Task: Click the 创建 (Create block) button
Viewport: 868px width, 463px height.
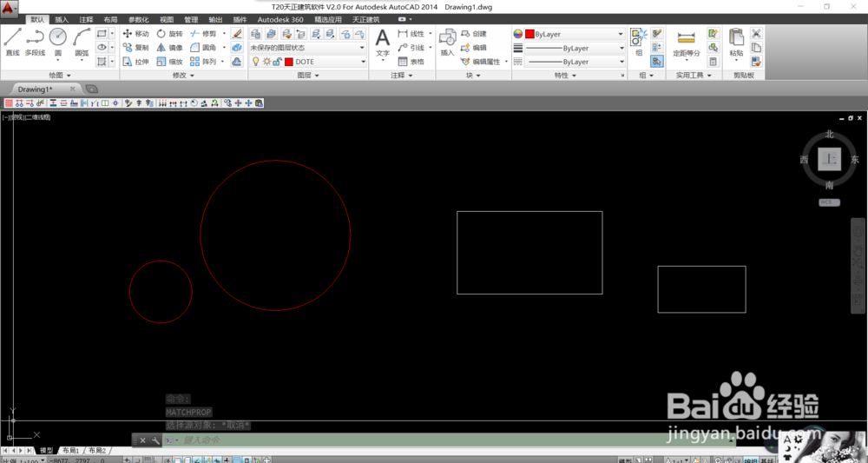Action: coord(474,34)
